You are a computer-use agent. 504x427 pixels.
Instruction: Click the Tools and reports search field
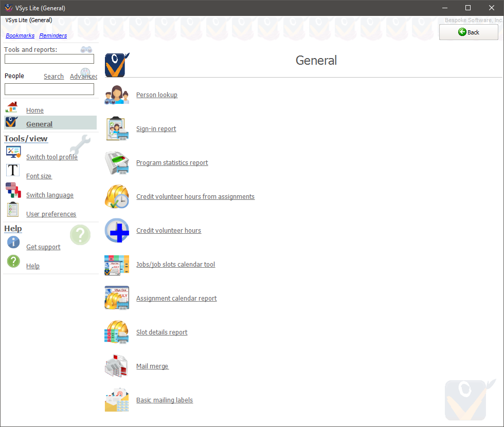pyautogui.click(x=49, y=59)
